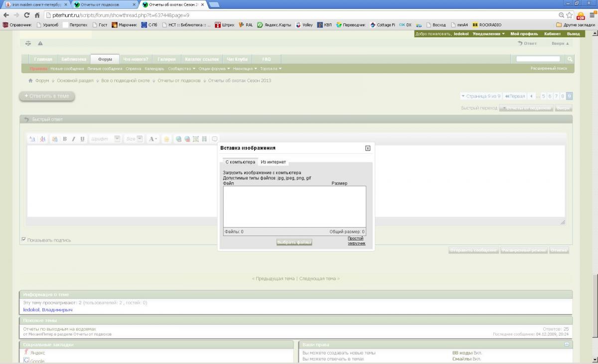Click the magnifier search icon
The image size is (598, 364).
[570, 59]
